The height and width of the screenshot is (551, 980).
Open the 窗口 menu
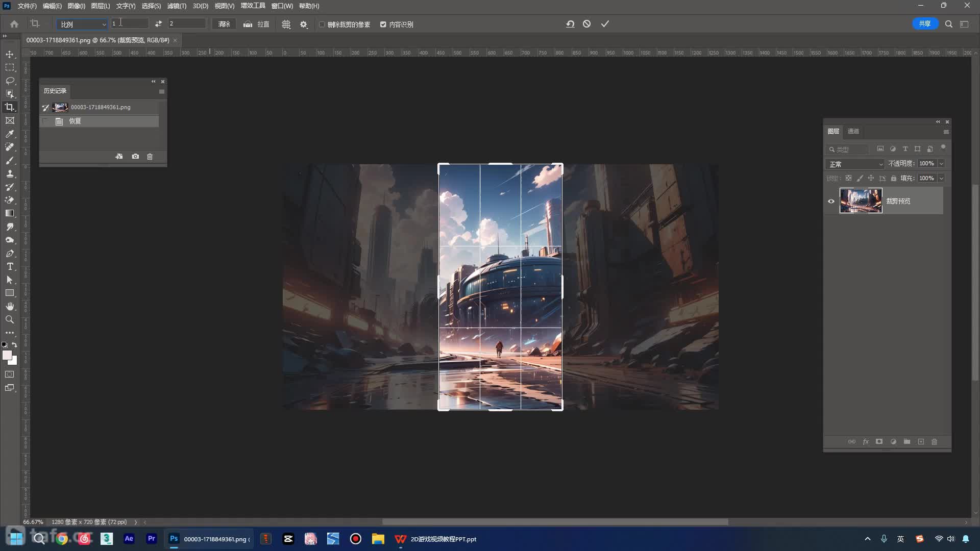point(282,6)
